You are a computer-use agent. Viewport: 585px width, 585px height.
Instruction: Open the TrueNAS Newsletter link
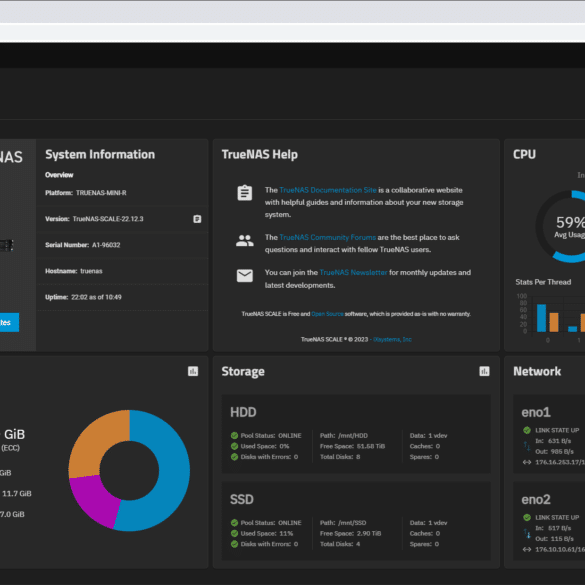click(353, 273)
